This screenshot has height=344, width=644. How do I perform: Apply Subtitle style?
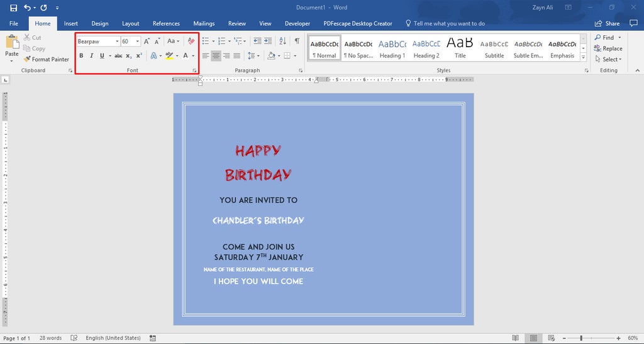pos(494,48)
